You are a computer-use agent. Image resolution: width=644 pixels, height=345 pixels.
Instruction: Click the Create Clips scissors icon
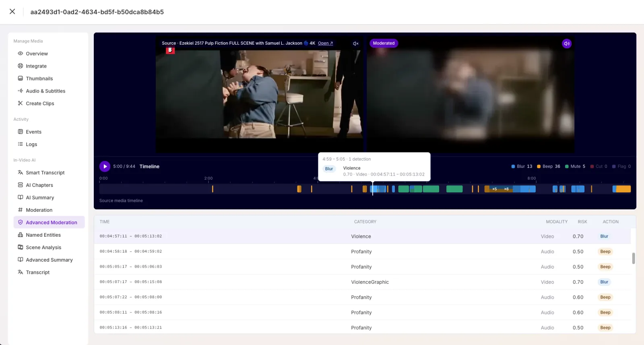pos(20,103)
